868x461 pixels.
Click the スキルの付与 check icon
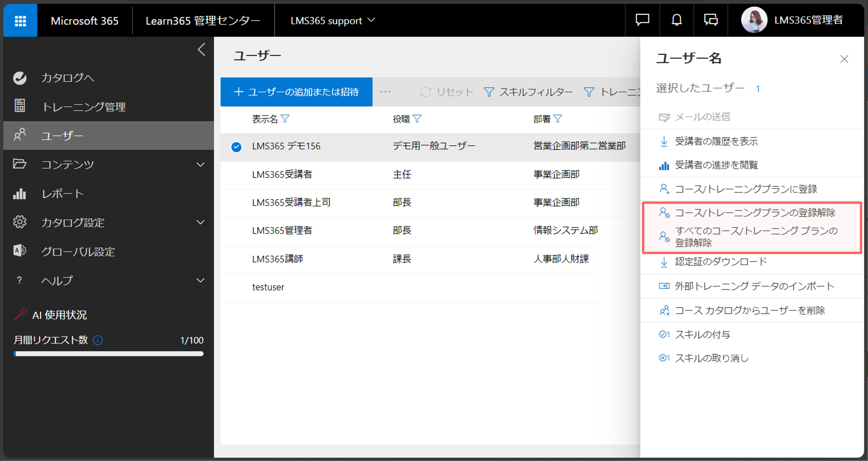[x=664, y=334]
